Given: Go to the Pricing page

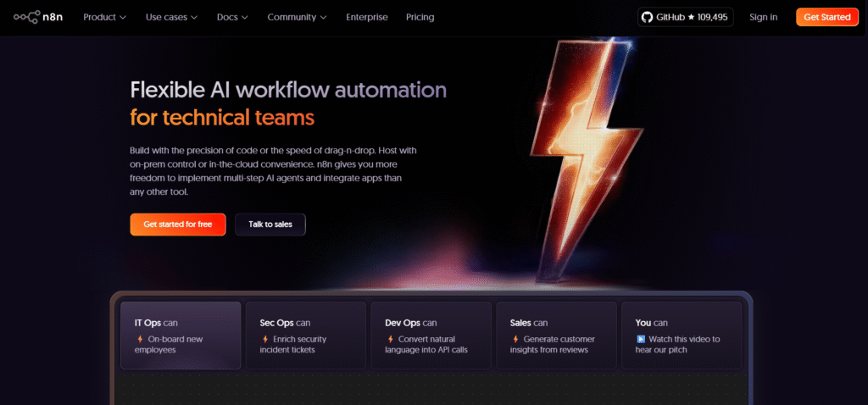Looking at the screenshot, I should click(420, 17).
